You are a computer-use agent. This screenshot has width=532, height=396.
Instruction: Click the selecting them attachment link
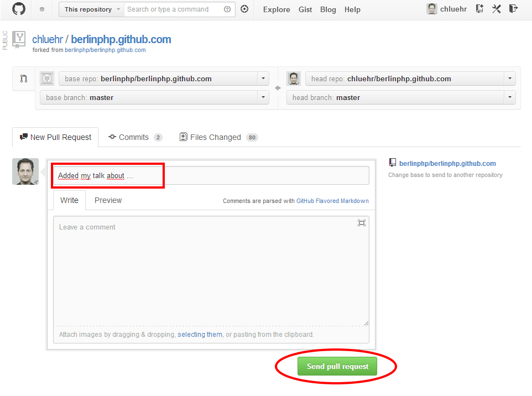(200, 335)
